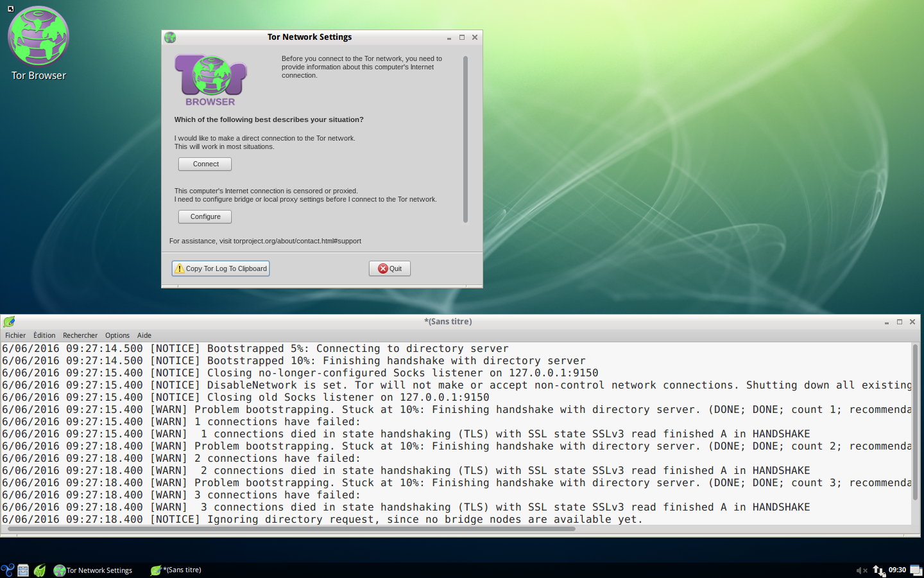
Task: Click the red X icon on the Quit button
Action: tap(383, 268)
